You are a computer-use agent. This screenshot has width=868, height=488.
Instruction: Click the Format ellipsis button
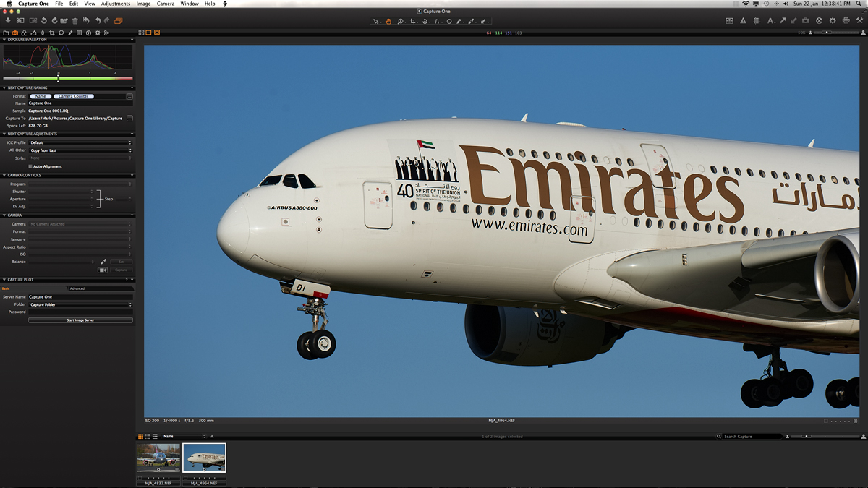129,96
